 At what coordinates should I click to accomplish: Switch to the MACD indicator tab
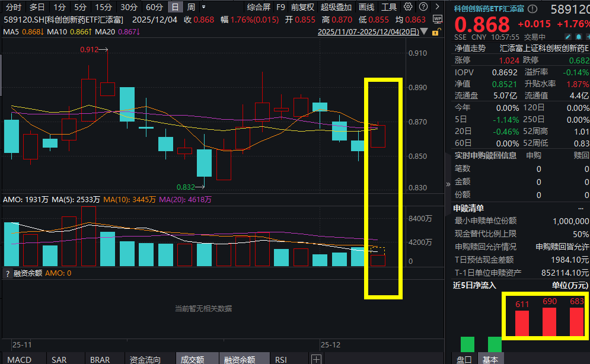[19, 359]
